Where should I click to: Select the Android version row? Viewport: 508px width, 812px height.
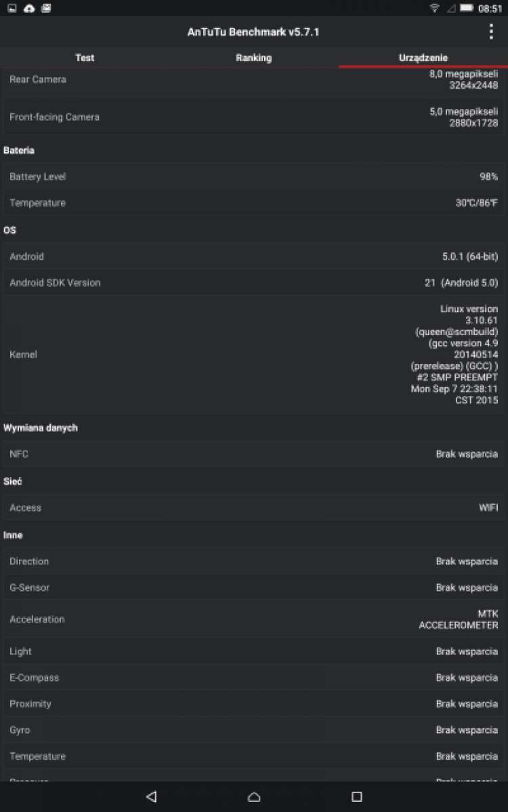click(x=254, y=256)
